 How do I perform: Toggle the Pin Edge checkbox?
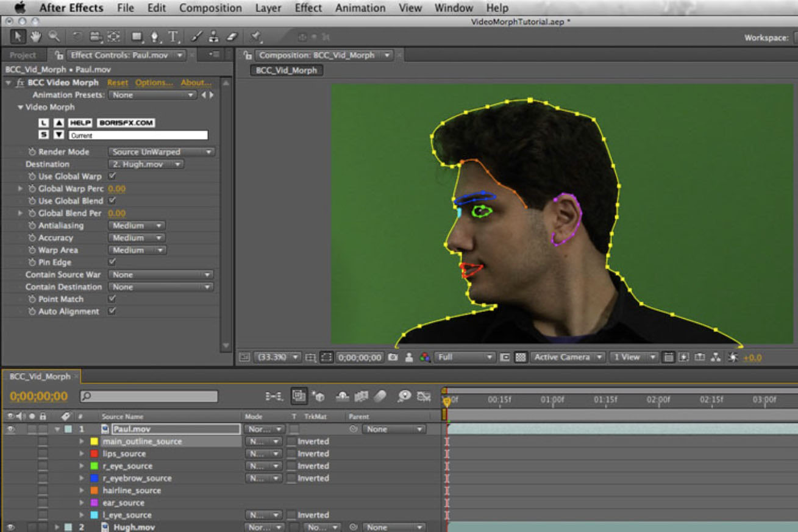click(x=112, y=262)
